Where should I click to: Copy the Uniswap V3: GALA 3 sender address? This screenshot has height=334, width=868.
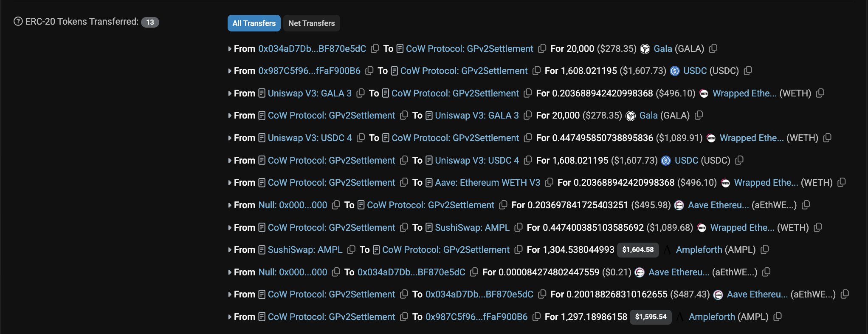[360, 93]
